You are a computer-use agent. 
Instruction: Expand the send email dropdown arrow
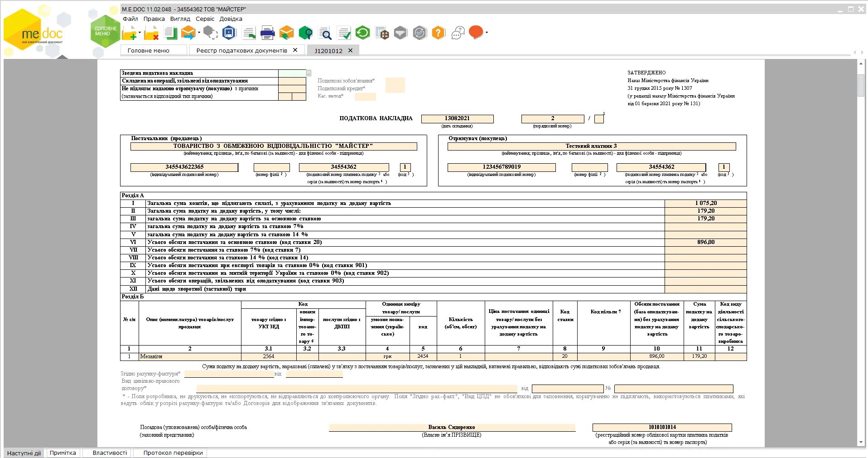(x=199, y=33)
